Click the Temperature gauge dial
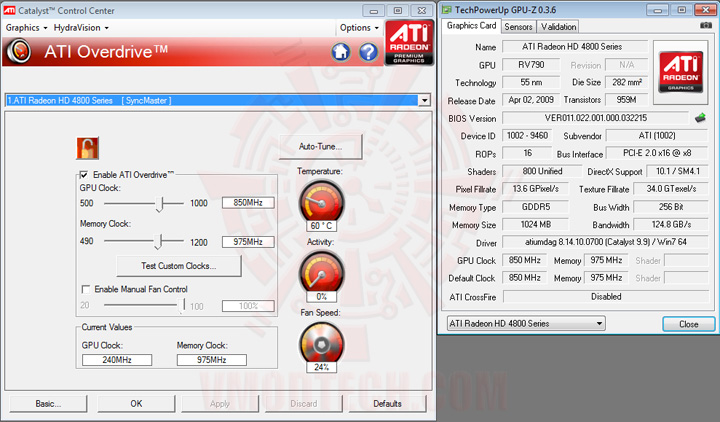The height and width of the screenshot is (422, 720). (x=321, y=202)
